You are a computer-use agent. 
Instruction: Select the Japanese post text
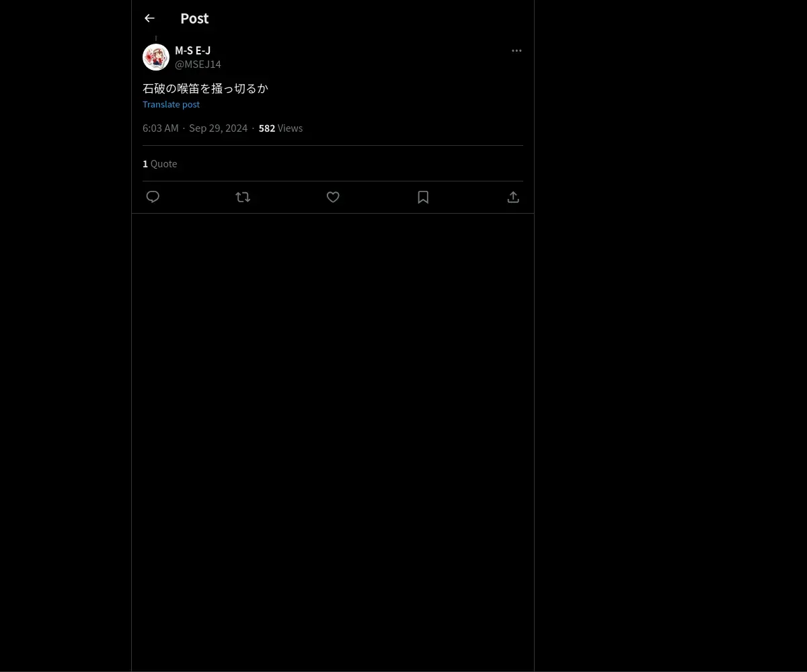[x=205, y=88]
